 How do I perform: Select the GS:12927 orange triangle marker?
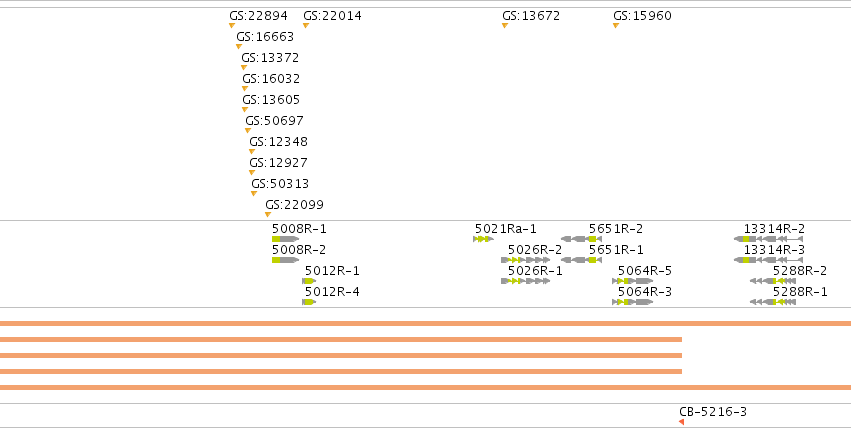(x=252, y=173)
